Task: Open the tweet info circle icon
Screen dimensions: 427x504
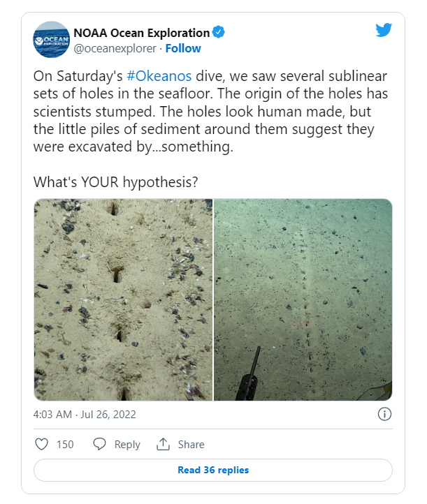Action: [x=384, y=414]
